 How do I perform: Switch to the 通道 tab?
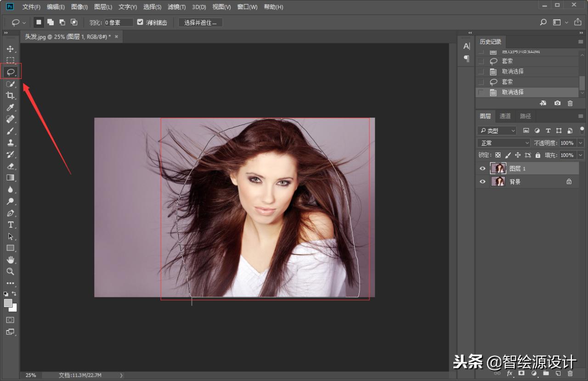(505, 116)
